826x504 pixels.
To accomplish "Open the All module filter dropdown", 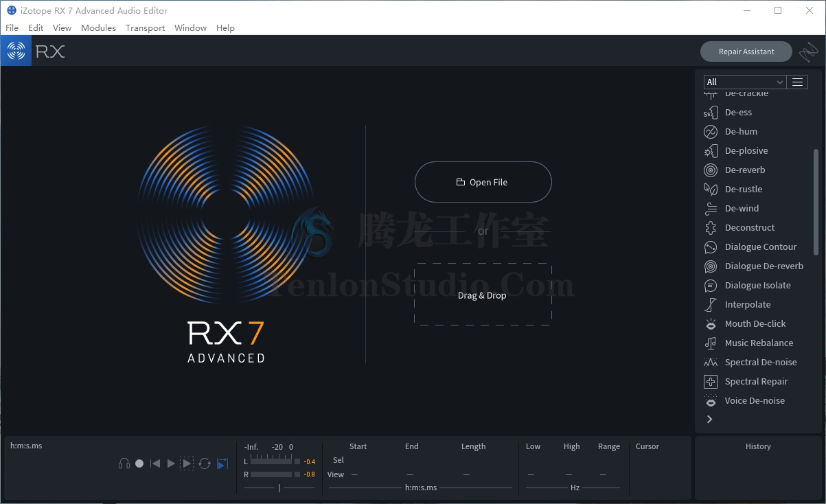I will [745, 82].
